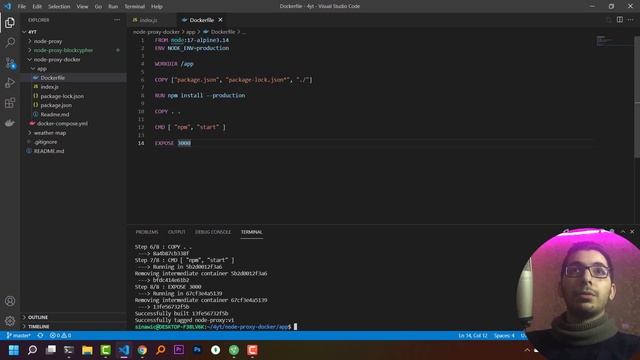Screen dimensions: 640x360
Task: Open the Explorer view in activity bar
Action: pyautogui.click(x=10, y=22)
